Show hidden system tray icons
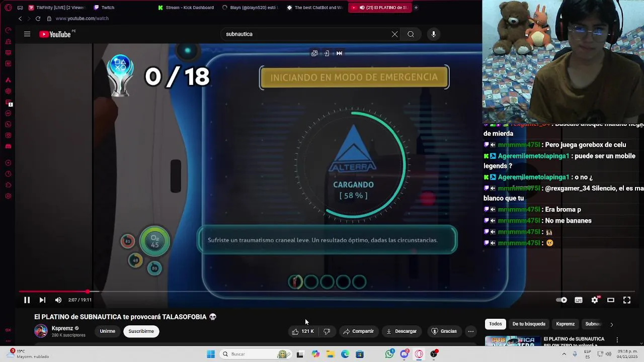The height and width of the screenshot is (362, 644). [x=564, y=354]
